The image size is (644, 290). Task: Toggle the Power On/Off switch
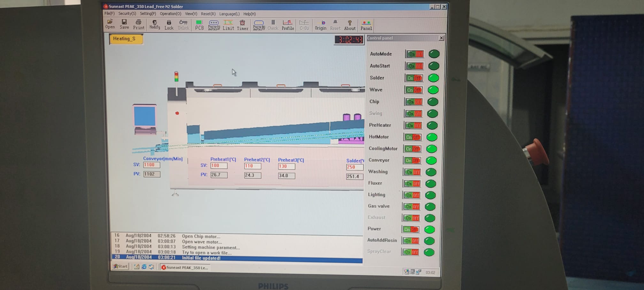pos(411,229)
